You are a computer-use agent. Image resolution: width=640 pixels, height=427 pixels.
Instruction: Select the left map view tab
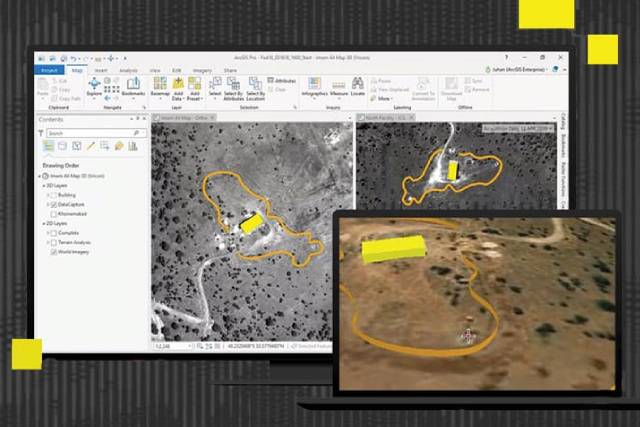(184, 118)
